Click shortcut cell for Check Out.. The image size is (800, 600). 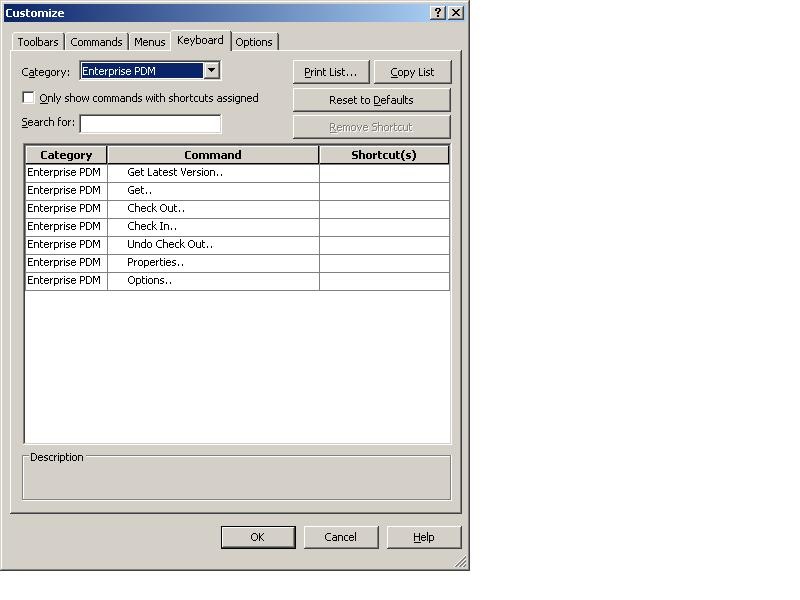[384, 209]
